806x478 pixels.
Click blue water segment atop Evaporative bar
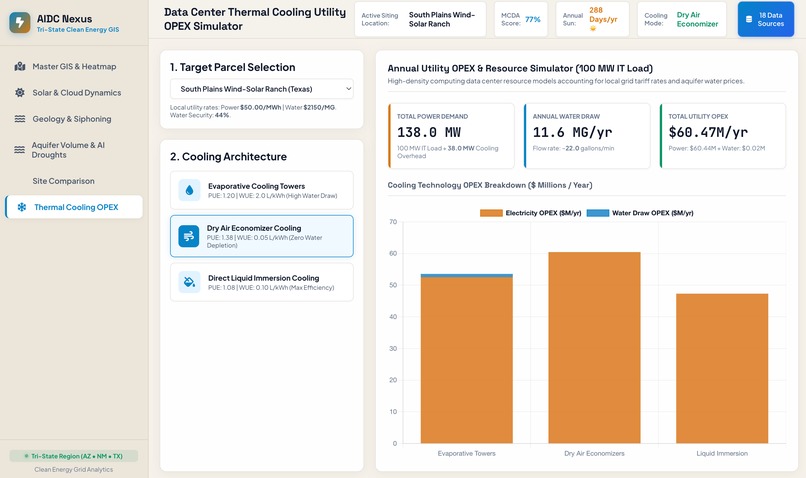coord(466,275)
